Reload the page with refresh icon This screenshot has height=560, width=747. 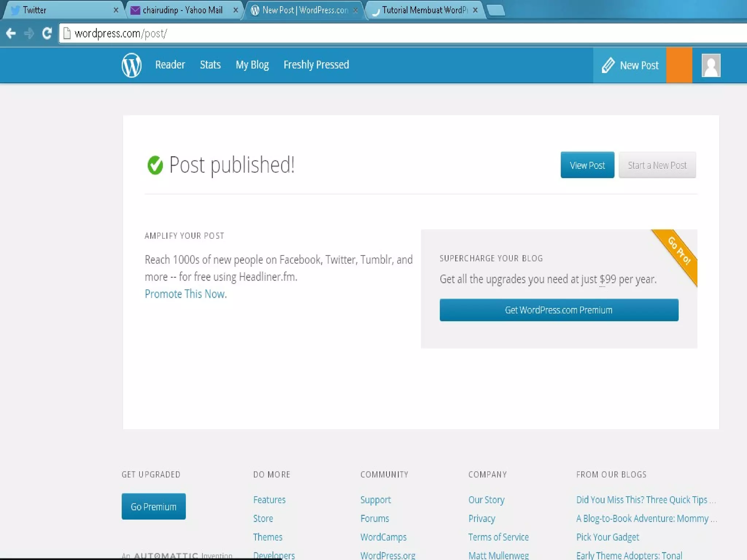tap(47, 34)
